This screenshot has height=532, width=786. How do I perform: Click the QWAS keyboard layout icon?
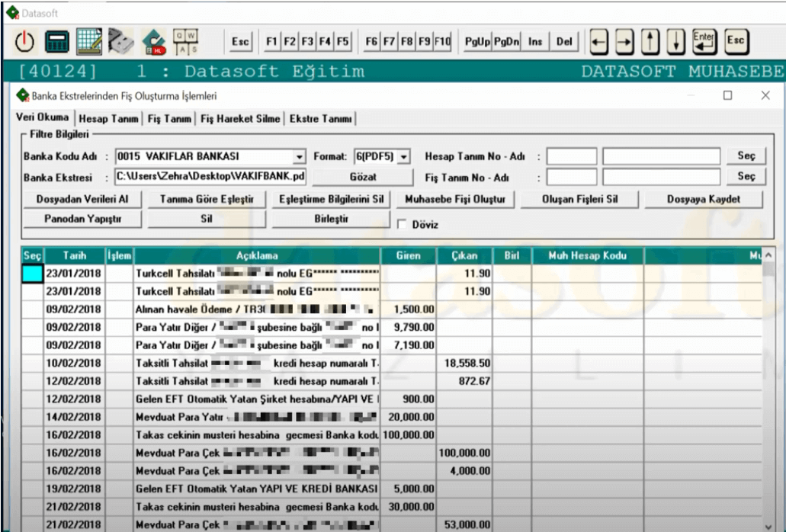coord(186,41)
